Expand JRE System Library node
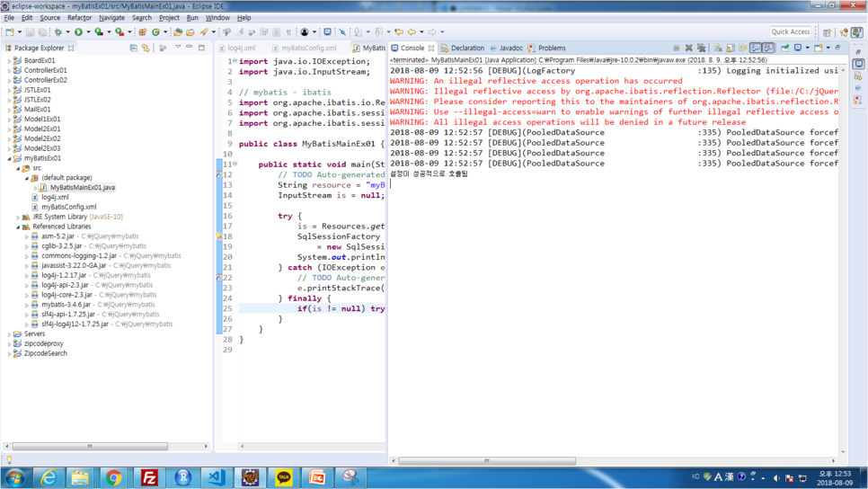 [x=18, y=218]
